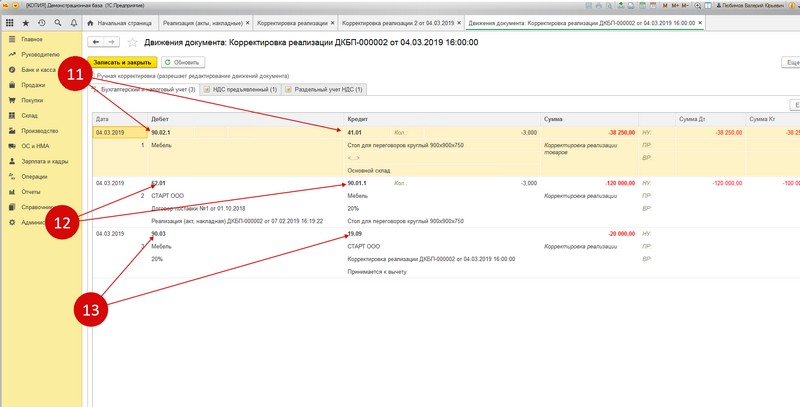Viewport: 800px width, 407px height.
Task: Open the Банк и касса section
Action: [x=38, y=70]
